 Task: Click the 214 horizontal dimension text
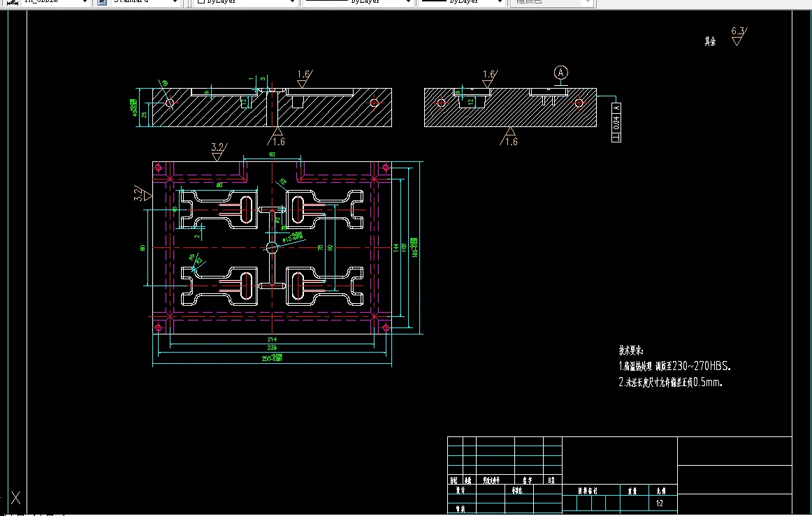pos(272,339)
